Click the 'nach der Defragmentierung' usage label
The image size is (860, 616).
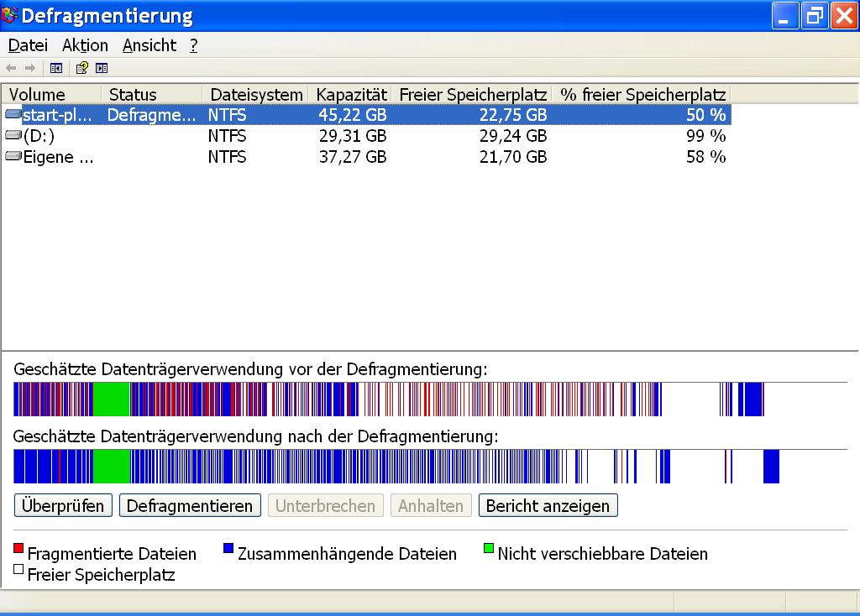pos(255,436)
